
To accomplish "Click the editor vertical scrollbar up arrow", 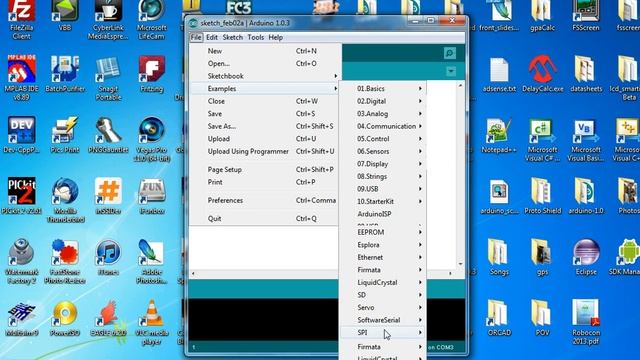I will [x=460, y=85].
